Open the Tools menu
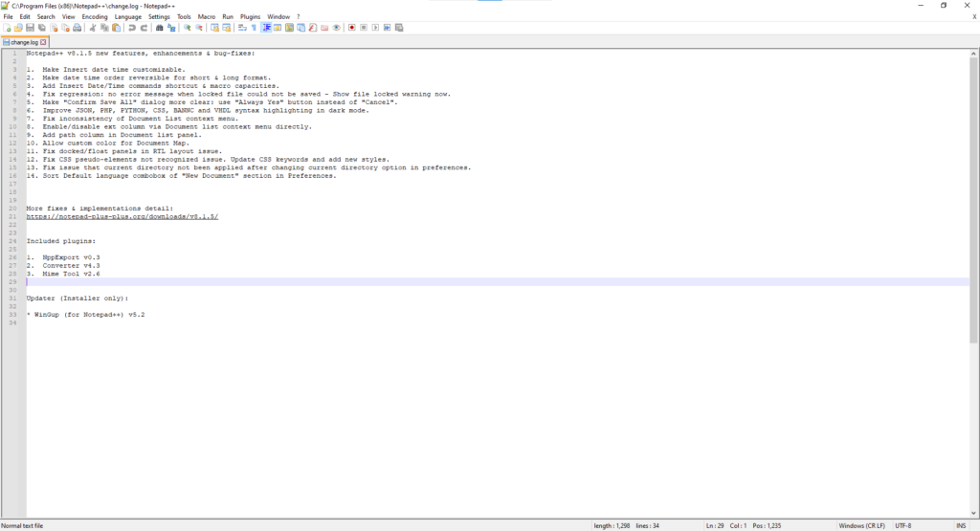980x531 pixels. [x=184, y=17]
